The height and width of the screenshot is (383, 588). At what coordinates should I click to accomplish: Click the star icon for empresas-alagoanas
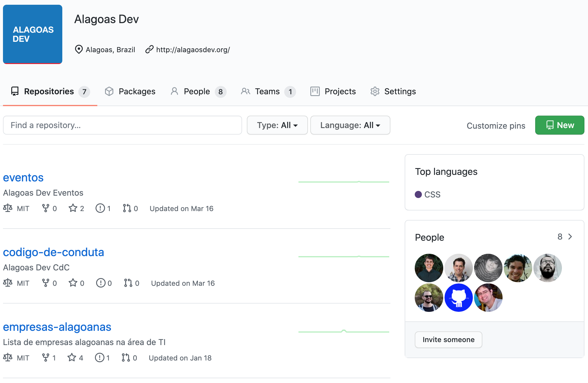pos(72,358)
